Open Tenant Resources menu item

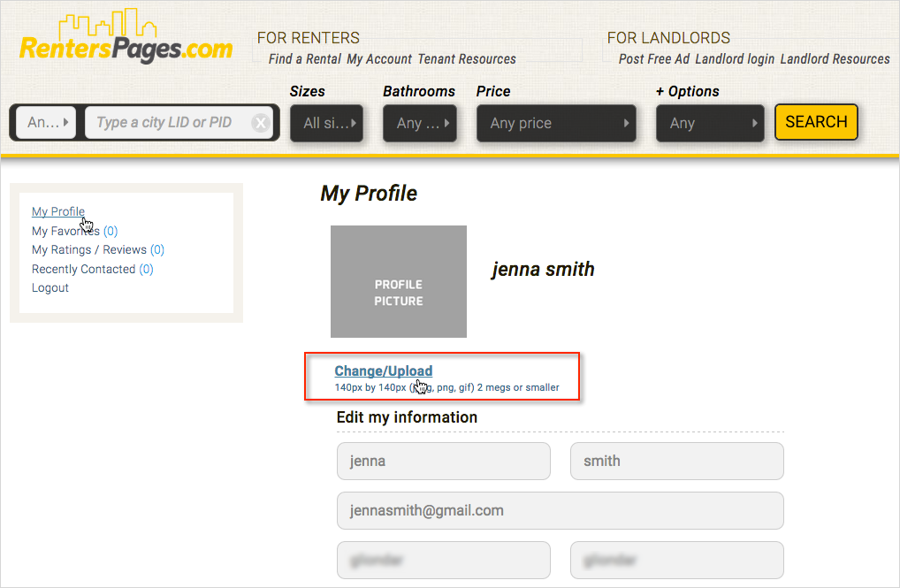pyautogui.click(x=467, y=59)
